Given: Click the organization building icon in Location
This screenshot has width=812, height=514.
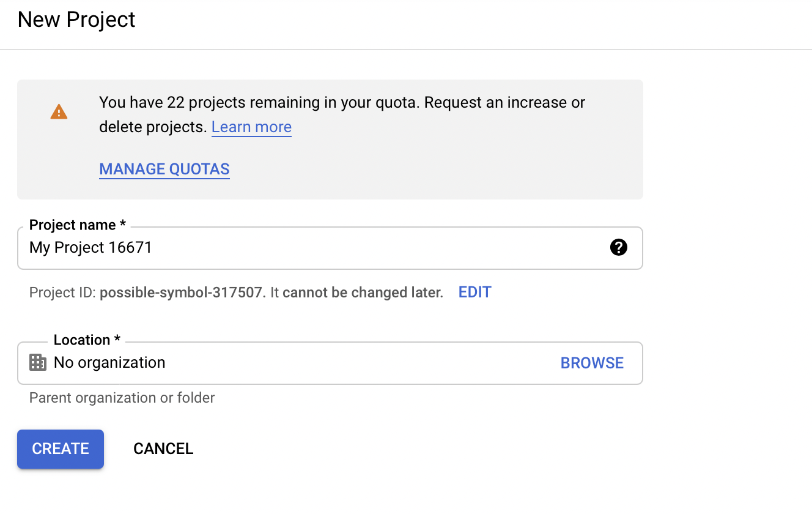Looking at the screenshot, I should pos(38,362).
